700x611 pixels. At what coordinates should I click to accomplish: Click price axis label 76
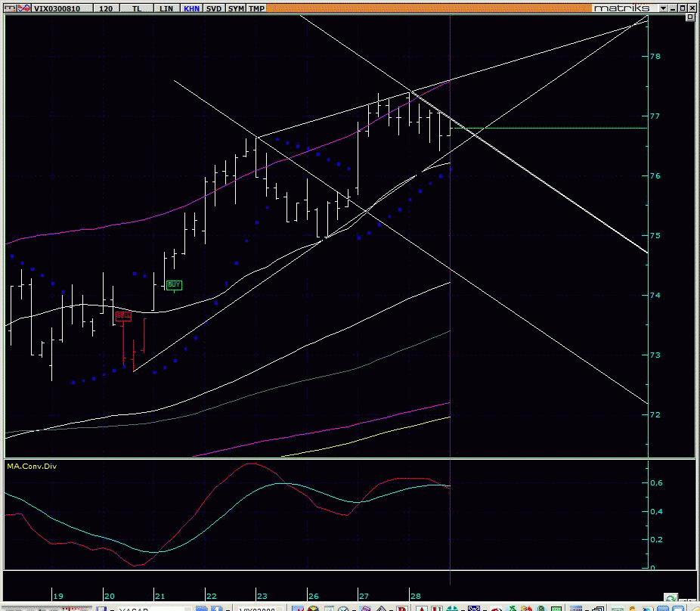click(655, 176)
